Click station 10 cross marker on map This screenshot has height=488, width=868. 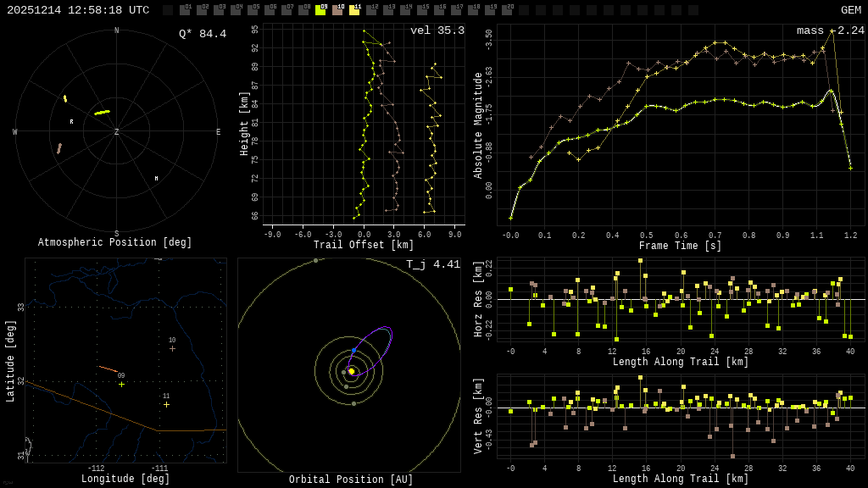[x=172, y=348]
